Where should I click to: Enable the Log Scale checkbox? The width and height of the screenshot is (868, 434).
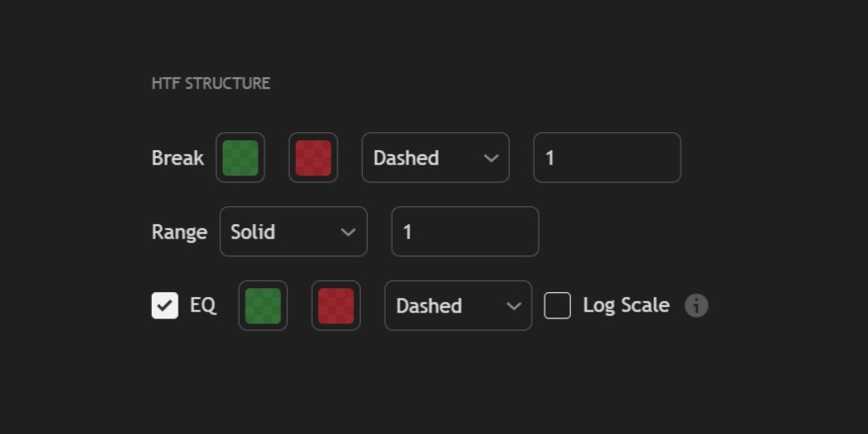[557, 306]
